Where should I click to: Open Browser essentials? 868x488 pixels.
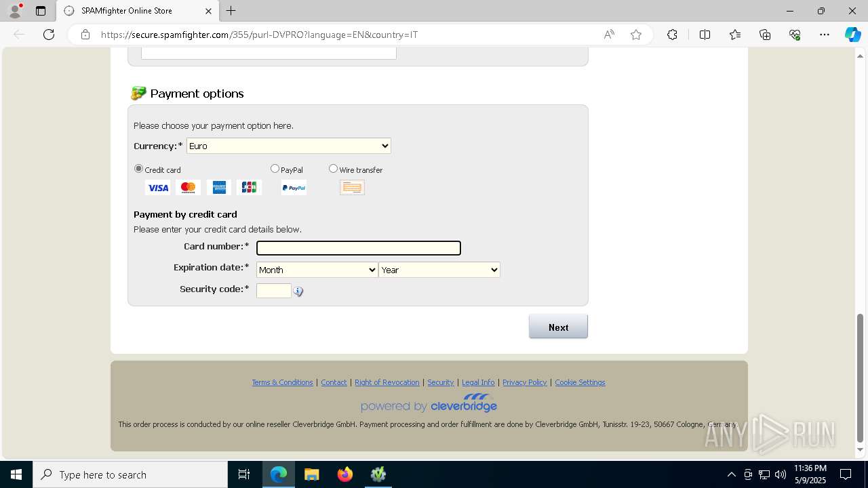[x=795, y=35]
